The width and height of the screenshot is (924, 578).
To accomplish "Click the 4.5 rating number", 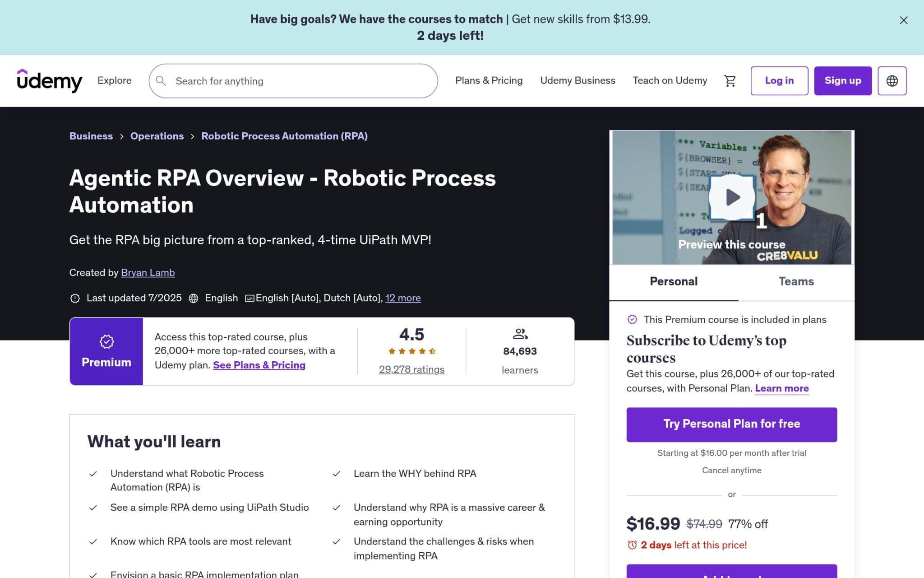I will pyautogui.click(x=411, y=335).
